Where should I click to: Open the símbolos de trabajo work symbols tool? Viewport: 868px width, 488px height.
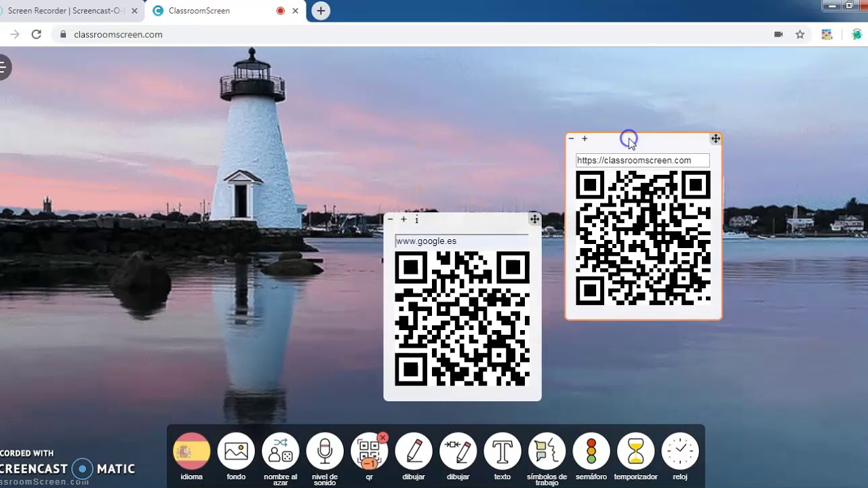(x=547, y=451)
